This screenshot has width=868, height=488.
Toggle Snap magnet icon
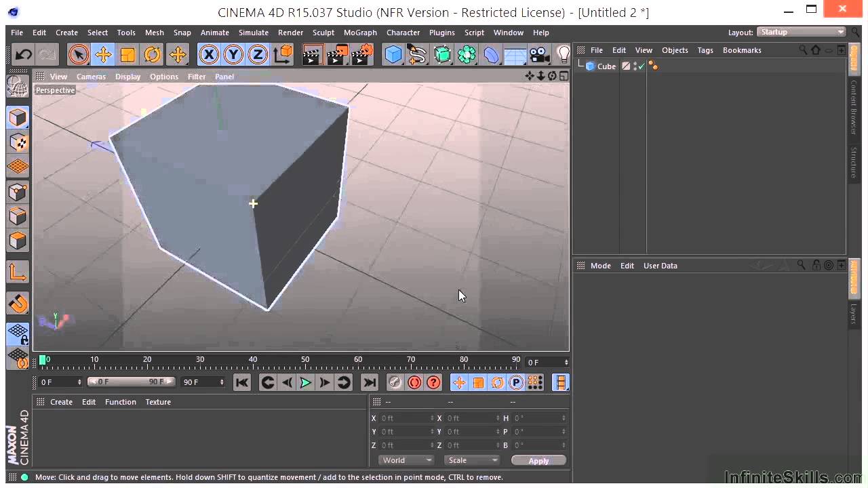(18, 303)
